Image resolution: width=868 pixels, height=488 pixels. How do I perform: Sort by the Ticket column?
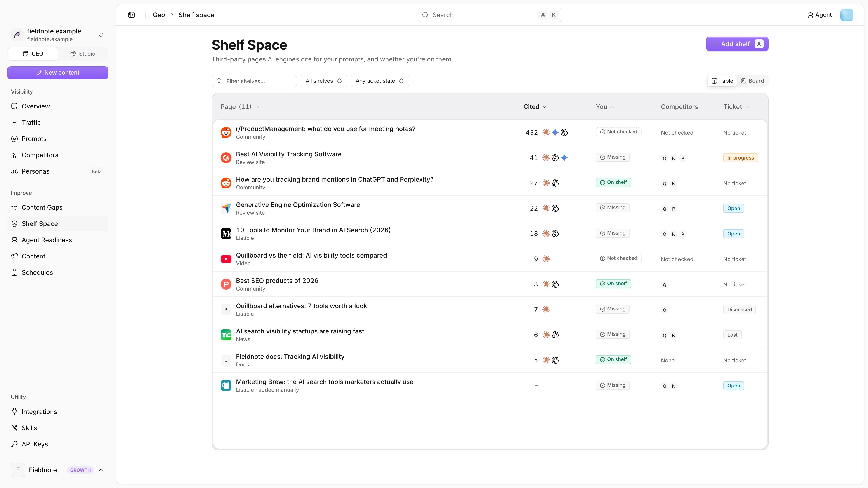pos(736,107)
